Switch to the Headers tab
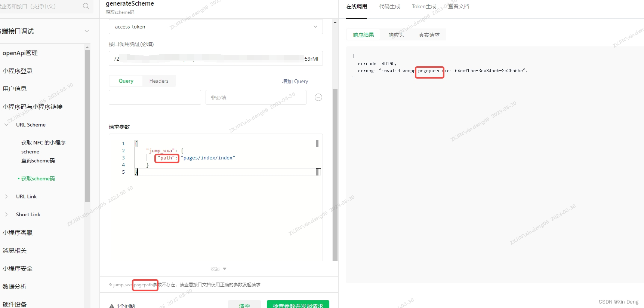 (159, 81)
